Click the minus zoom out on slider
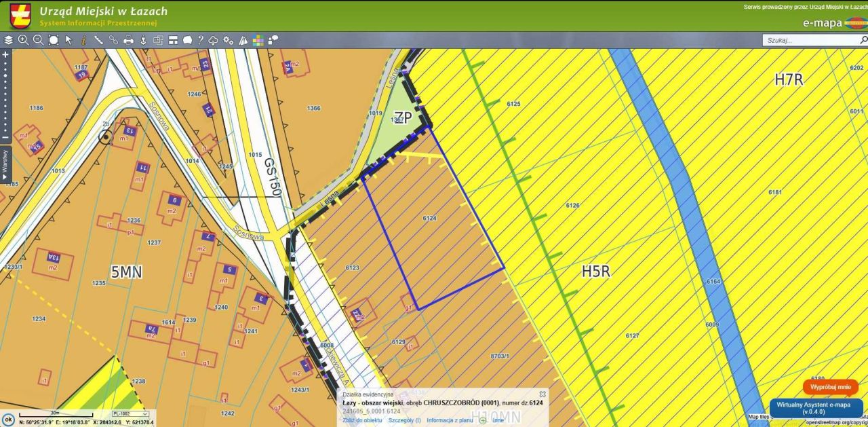868x427 pixels. [x=5, y=138]
